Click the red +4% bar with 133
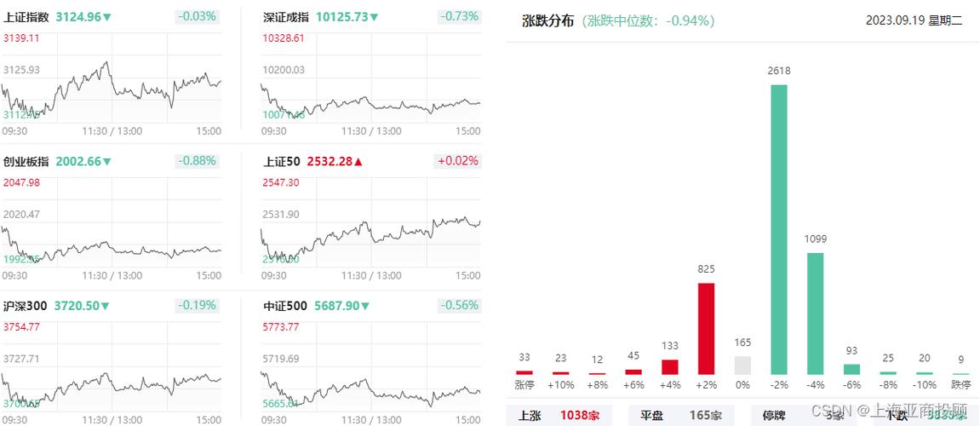Image resolution: width=980 pixels, height=426 pixels. 670,366
